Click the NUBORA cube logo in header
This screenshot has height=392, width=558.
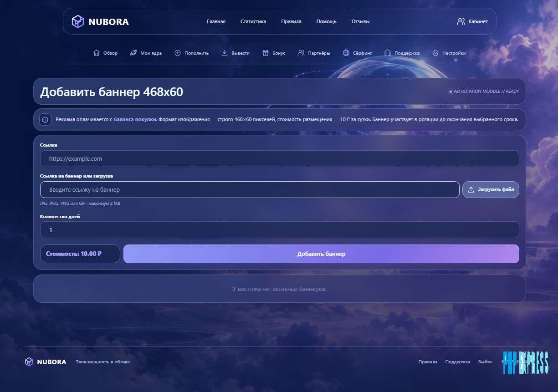(78, 21)
